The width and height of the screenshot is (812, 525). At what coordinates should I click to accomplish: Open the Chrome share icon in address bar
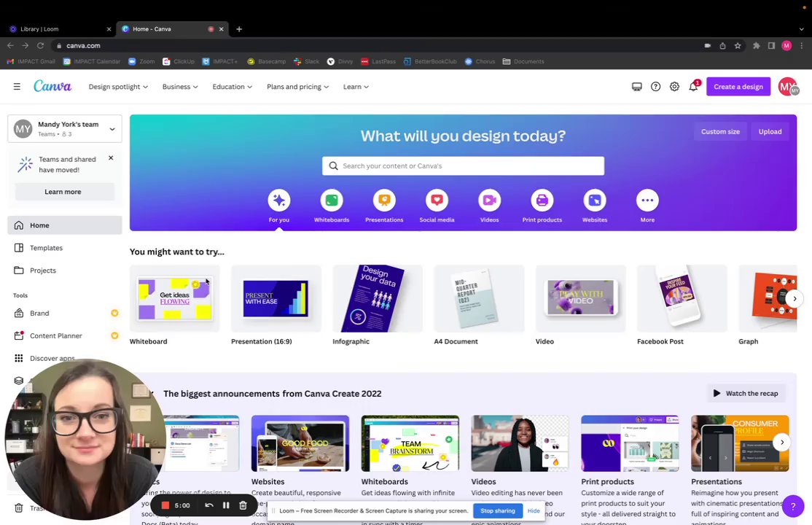coord(722,46)
